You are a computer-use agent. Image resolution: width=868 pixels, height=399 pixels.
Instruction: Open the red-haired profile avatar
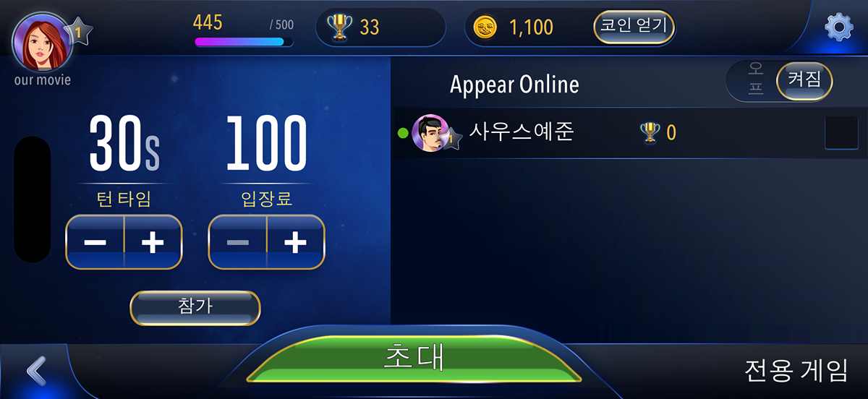pos(41,41)
